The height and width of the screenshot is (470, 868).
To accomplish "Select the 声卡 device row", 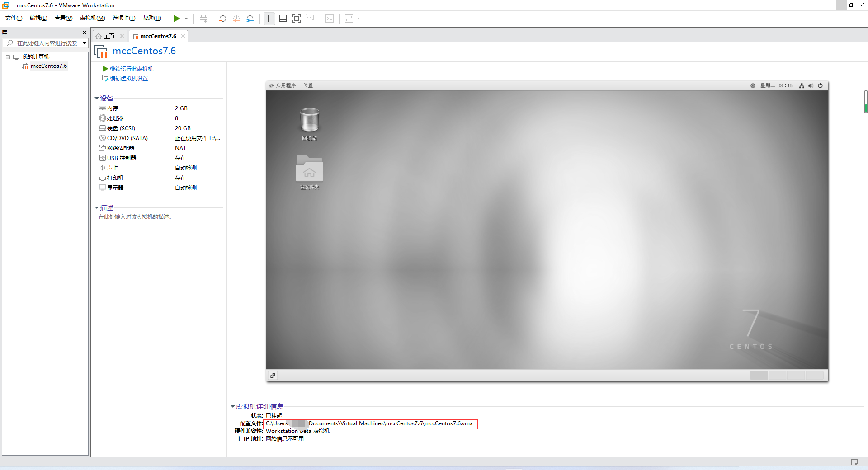I will [x=160, y=168].
